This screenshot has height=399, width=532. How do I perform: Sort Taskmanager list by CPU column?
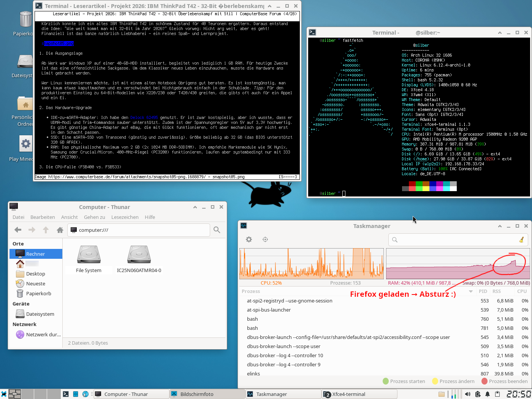pos(522,291)
